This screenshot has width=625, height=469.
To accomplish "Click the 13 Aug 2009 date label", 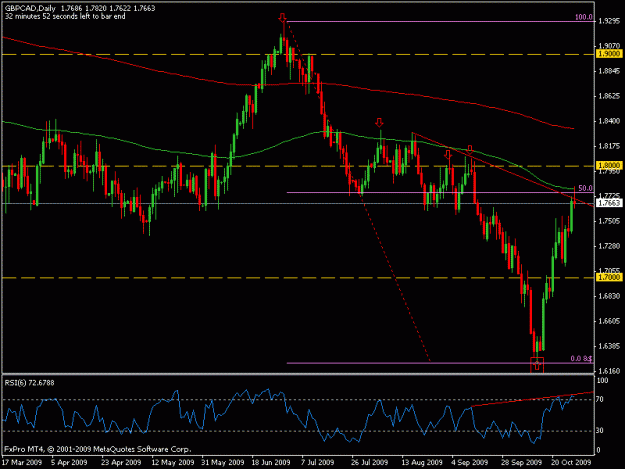I will 422,462.
